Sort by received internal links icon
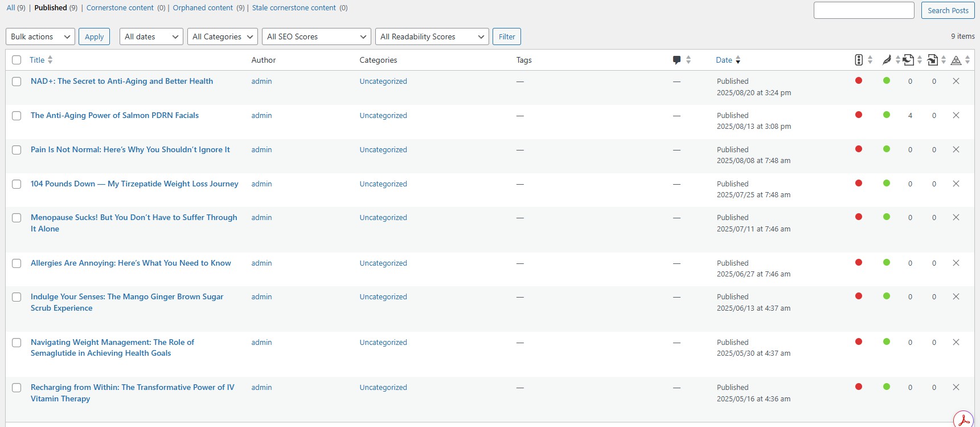 [x=933, y=60]
